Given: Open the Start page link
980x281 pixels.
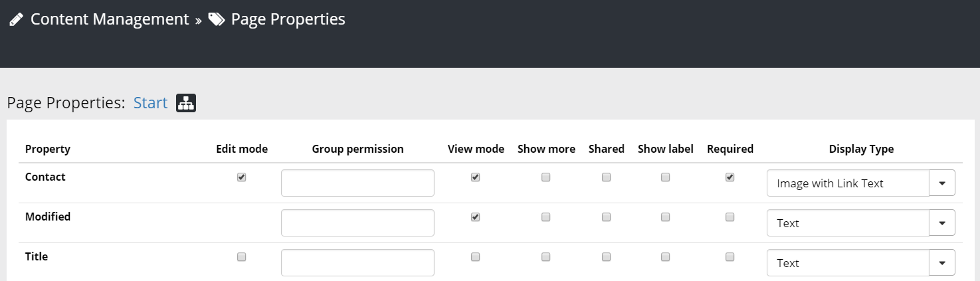Looking at the screenshot, I should (x=150, y=103).
